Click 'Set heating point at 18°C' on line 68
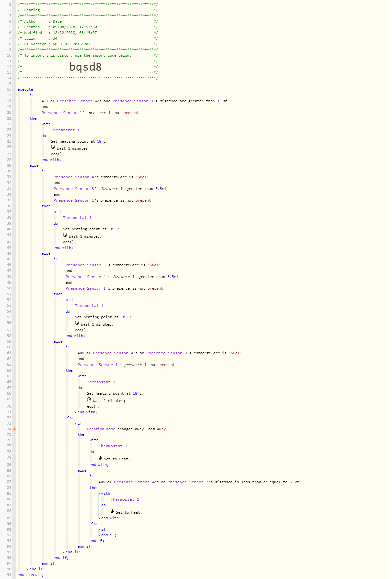The height and width of the screenshot is (579, 392). click(115, 393)
